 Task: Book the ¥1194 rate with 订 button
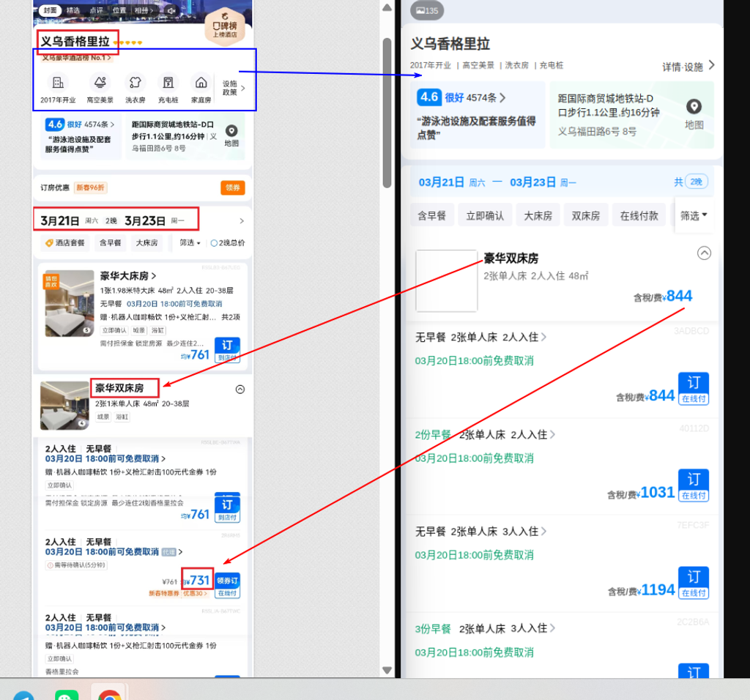pyautogui.click(x=694, y=583)
